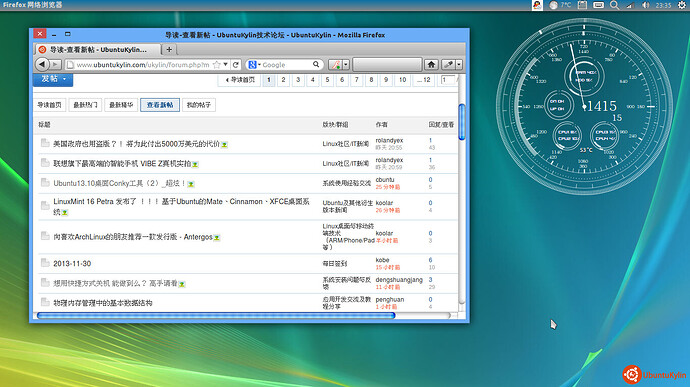Click the search magnifier in Google box
The image size is (690, 387).
click(316, 65)
